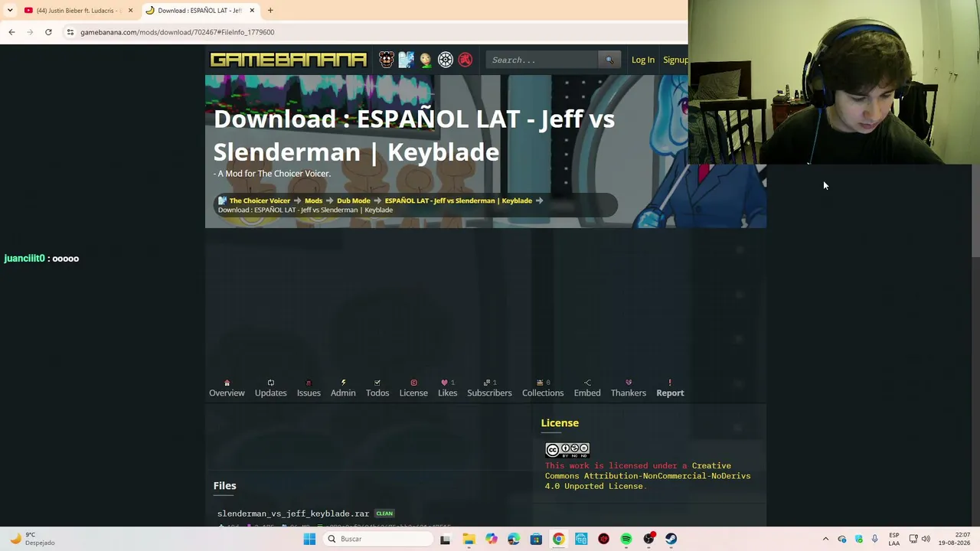Screen dimensions: 980x551
Task: Open a new browser tab
Action: click(x=270, y=11)
